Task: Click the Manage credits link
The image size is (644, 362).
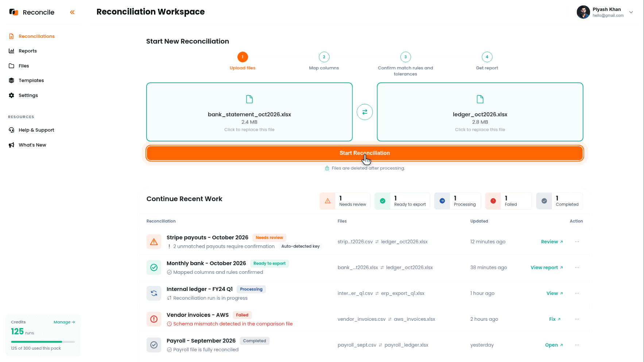Action: pyautogui.click(x=64, y=322)
